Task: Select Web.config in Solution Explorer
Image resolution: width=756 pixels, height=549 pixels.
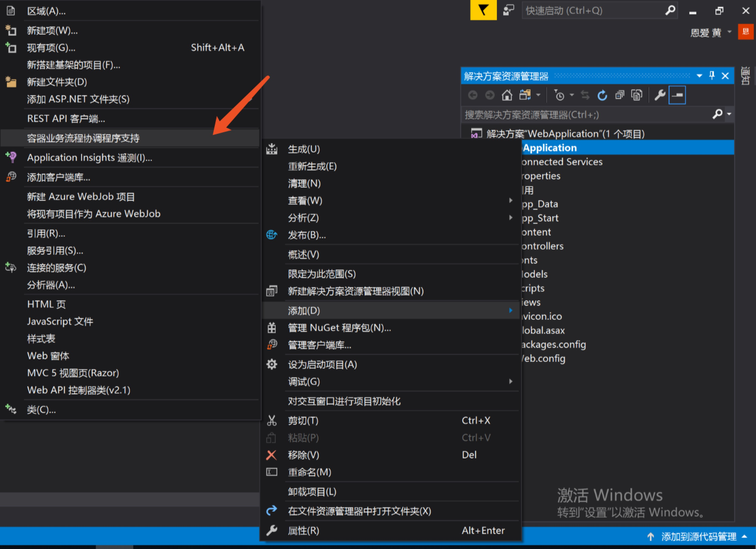Action: (543, 359)
